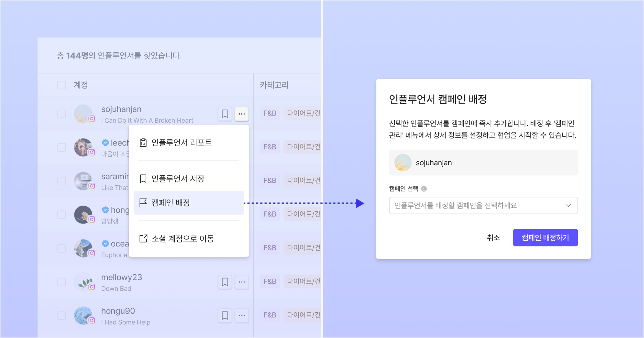Check the hong row checkbox with 밤양갱

[62, 215]
